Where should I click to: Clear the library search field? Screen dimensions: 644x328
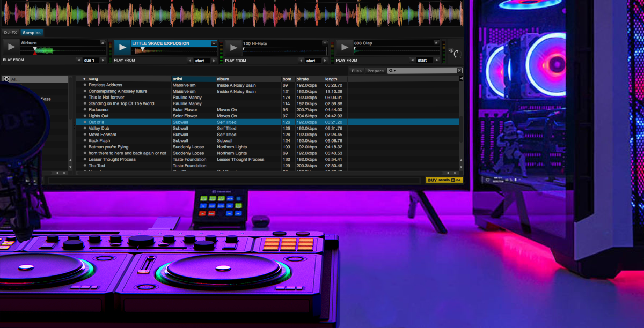(x=459, y=70)
